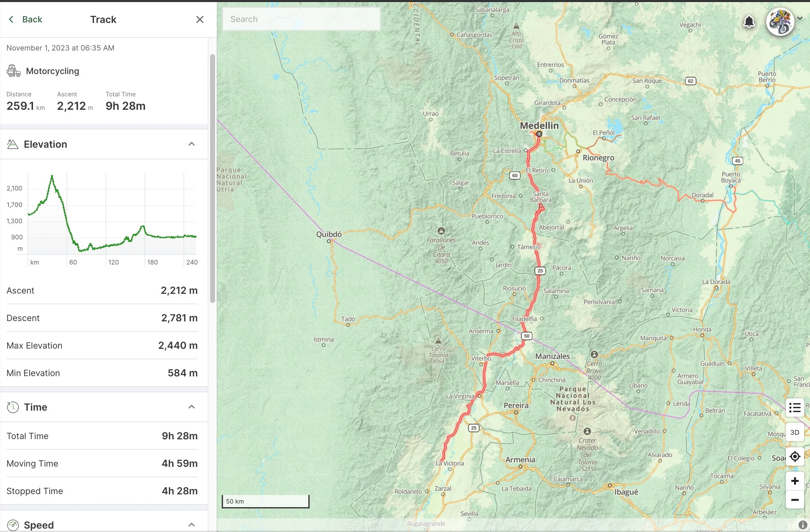
Task: Click the map info icon
Action: pos(803,525)
